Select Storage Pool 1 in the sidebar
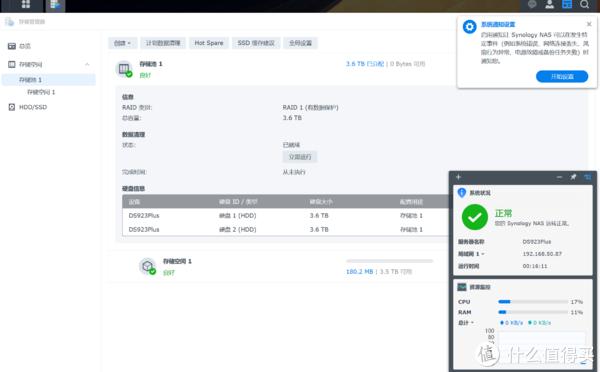This screenshot has height=372, width=600. tap(48, 80)
